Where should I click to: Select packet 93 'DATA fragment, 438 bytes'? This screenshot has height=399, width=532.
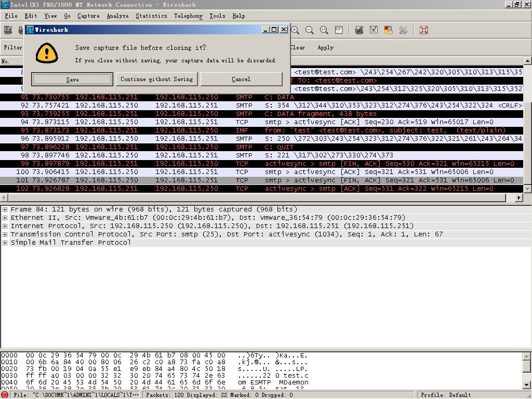coord(262,114)
